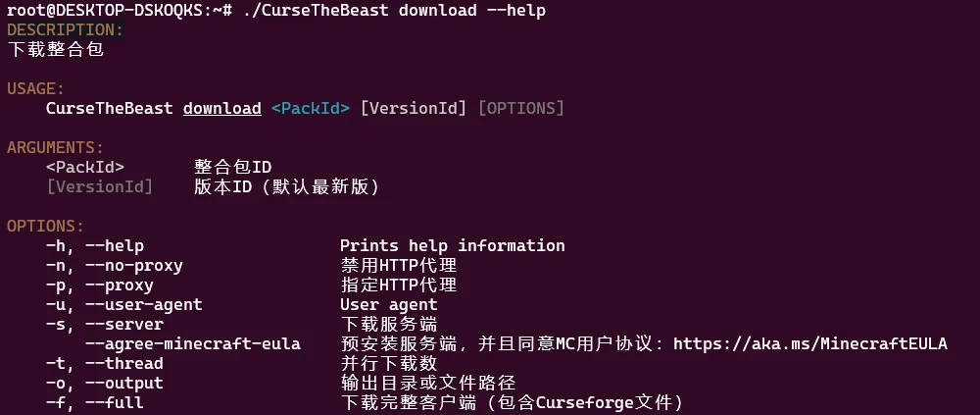This screenshot has width=980, height=415.
Task: Click the underlined download command word
Action: click(x=221, y=108)
